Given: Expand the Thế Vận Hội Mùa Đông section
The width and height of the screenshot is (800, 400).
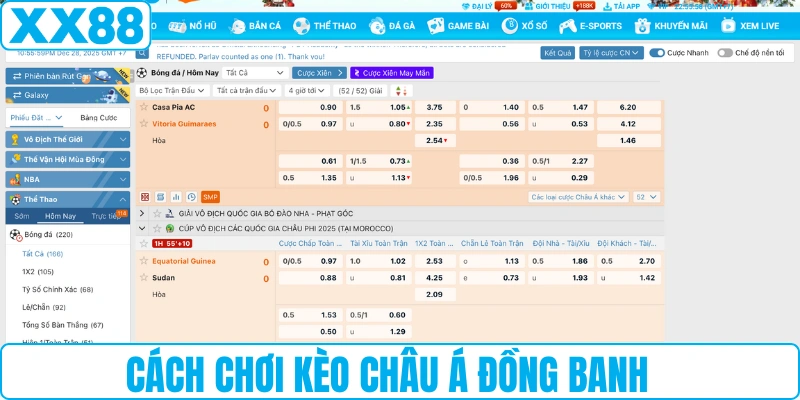Looking at the screenshot, I should (x=67, y=159).
